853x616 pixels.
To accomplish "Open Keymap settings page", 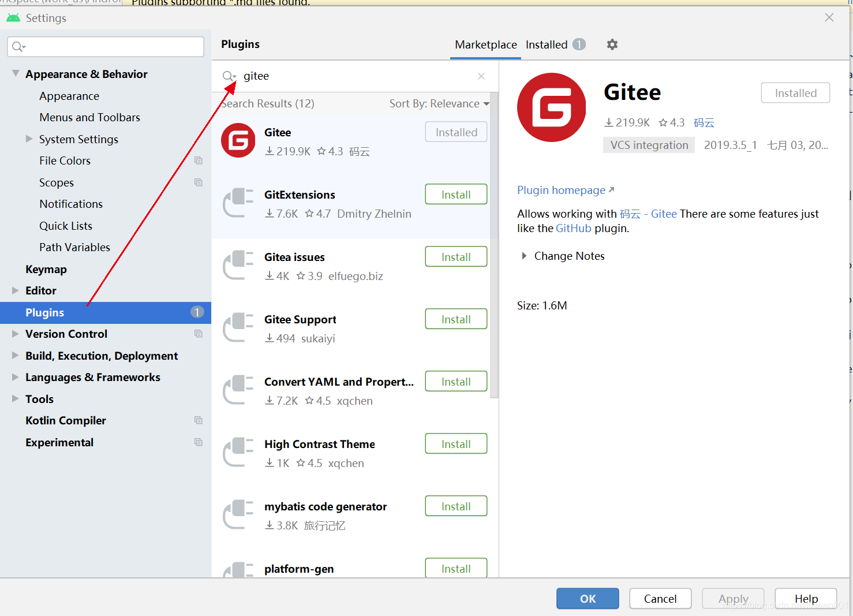I will [46, 269].
